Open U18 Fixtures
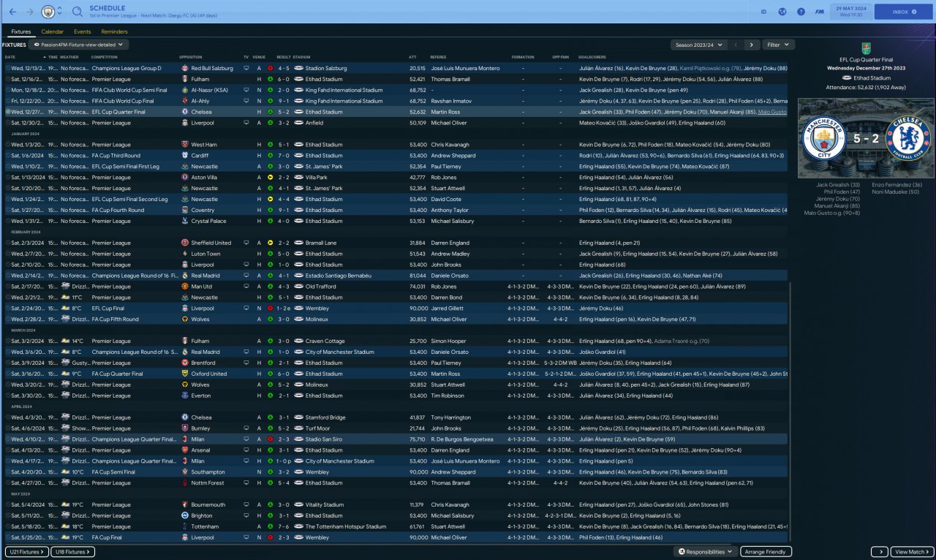 point(73,552)
